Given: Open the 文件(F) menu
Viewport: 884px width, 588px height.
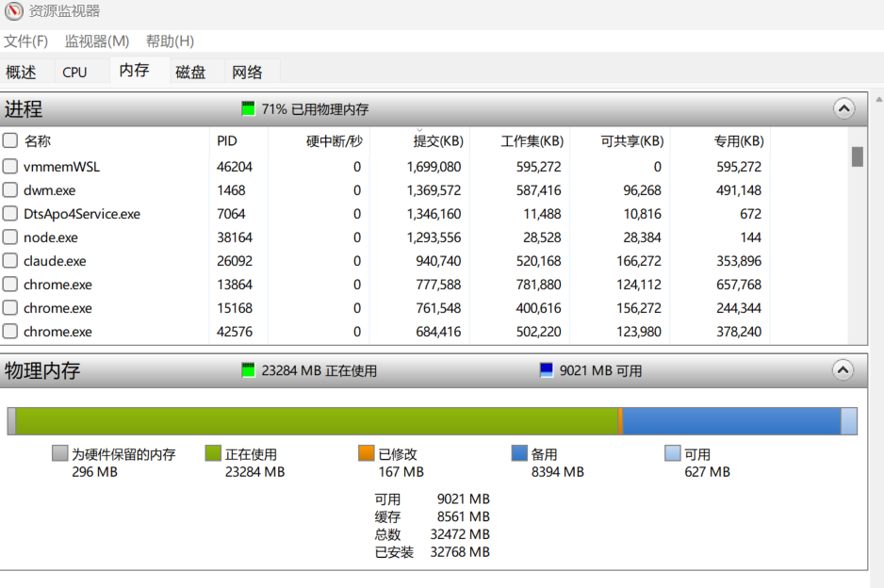Looking at the screenshot, I should coord(26,41).
